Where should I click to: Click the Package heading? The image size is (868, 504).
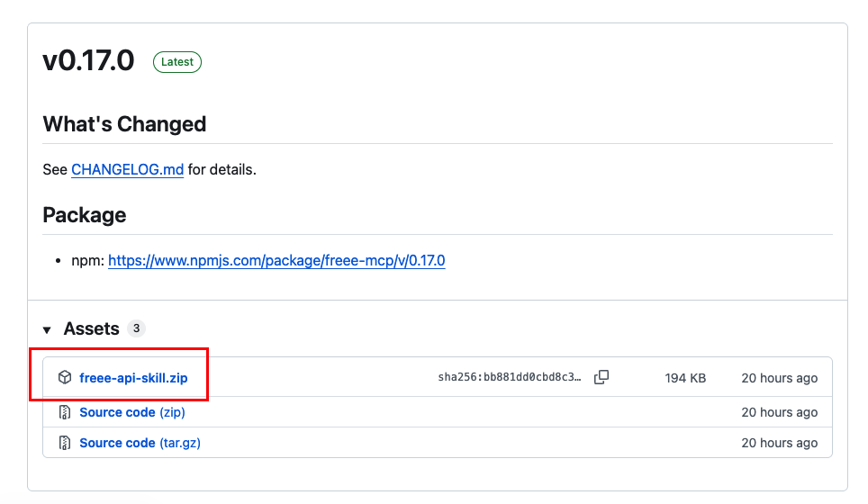coord(85,215)
